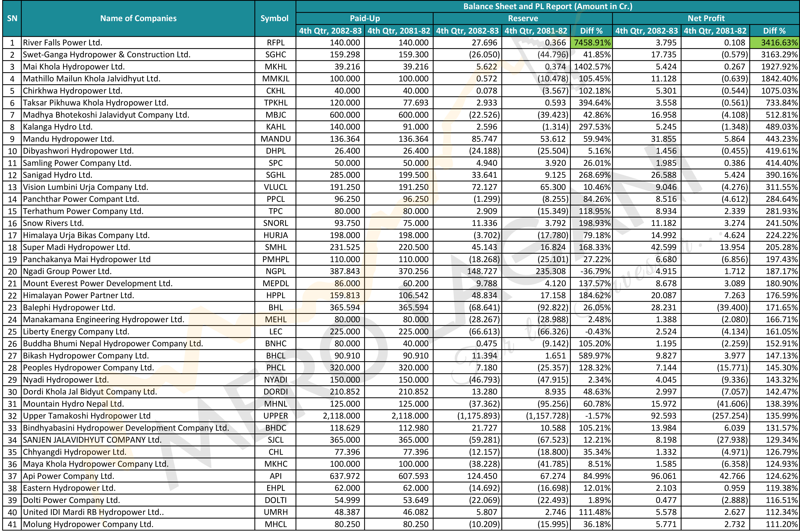Click the symbol "MANDU"
The width and height of the screenshot is (800, 532).
(276, 139)
